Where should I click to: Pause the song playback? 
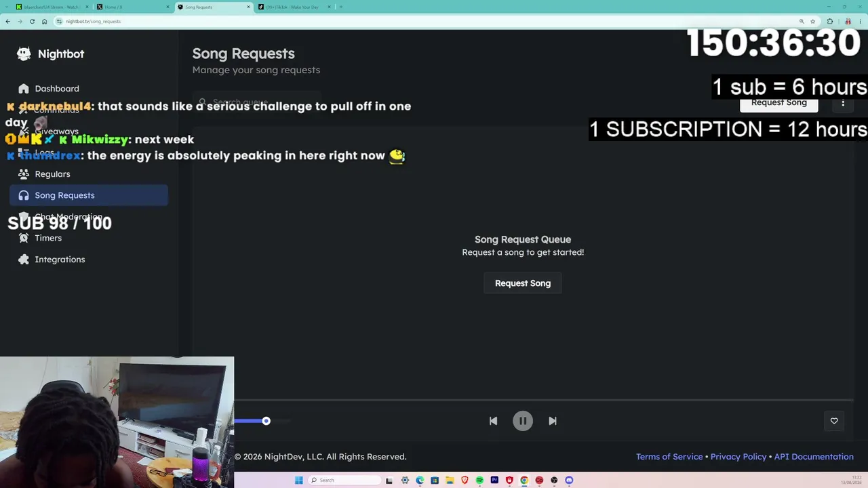(x=523, y=421)
